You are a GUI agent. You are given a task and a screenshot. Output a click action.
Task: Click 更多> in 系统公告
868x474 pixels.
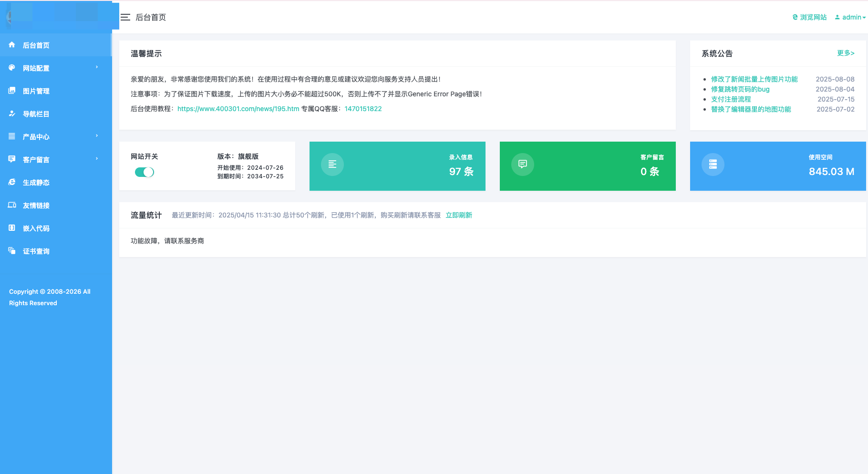click(x=846, y=53)
